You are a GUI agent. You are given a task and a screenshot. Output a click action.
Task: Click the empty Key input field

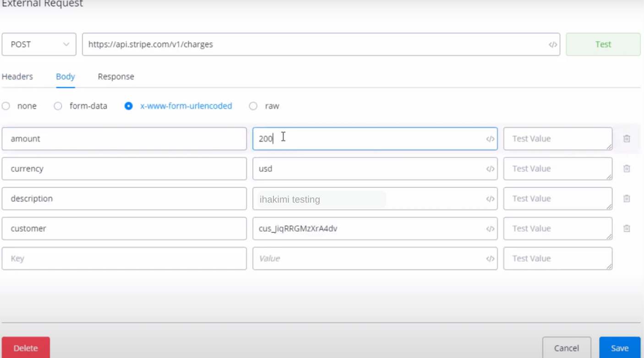[x=124, y=259]
